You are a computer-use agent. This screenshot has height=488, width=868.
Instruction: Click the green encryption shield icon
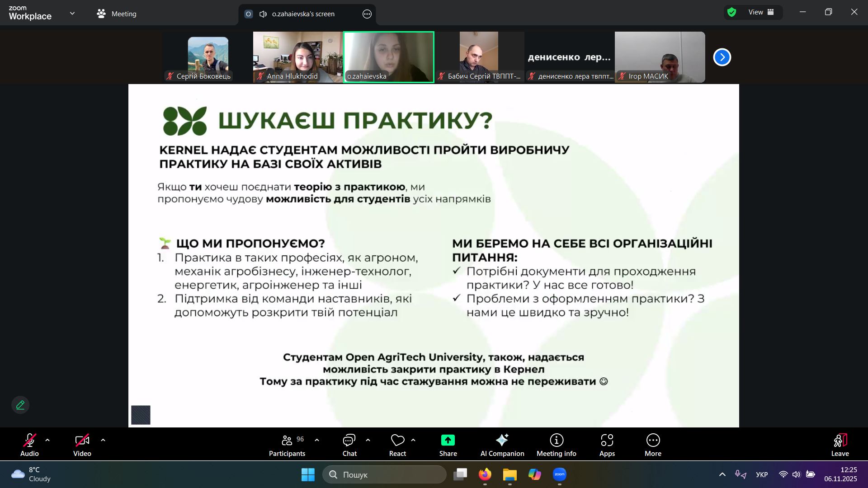732,12
